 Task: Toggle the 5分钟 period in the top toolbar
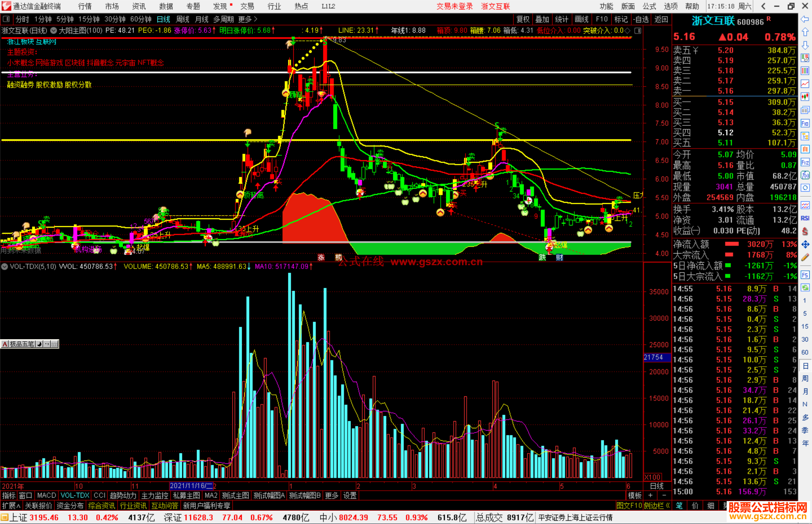tap(65, 19)
